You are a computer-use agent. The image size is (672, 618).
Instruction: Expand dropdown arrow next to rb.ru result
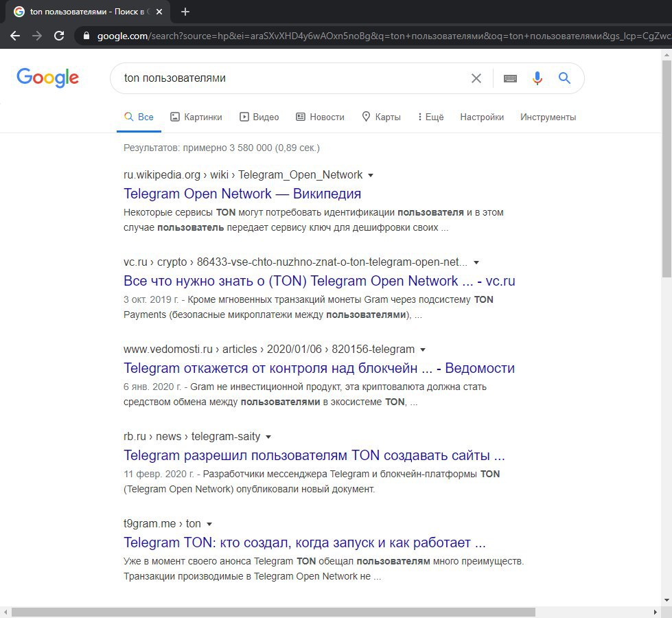tap(268, 437)
